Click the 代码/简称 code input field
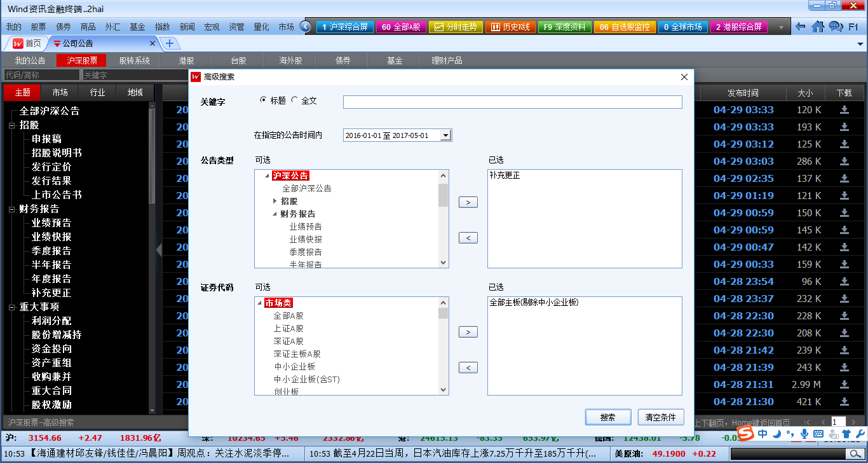Viewport: 868px width, 463px height. (41, 75)
